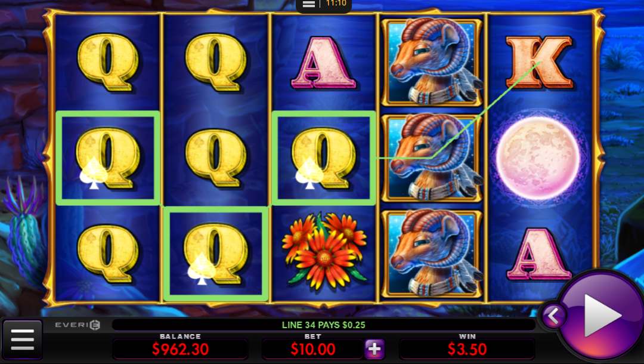Select the highlighted Q in third reel
The width and height of the screenshot is (644, 364).
324,158
